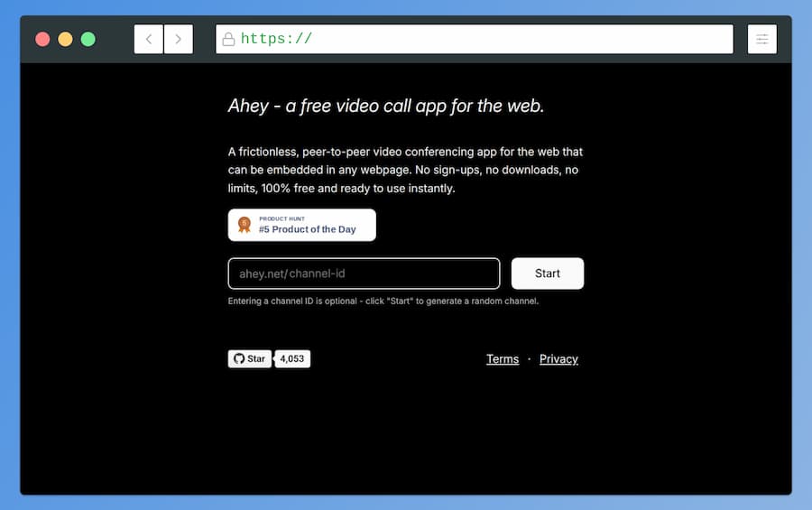
Task: Click the browser back arrow
Action: 149,39
